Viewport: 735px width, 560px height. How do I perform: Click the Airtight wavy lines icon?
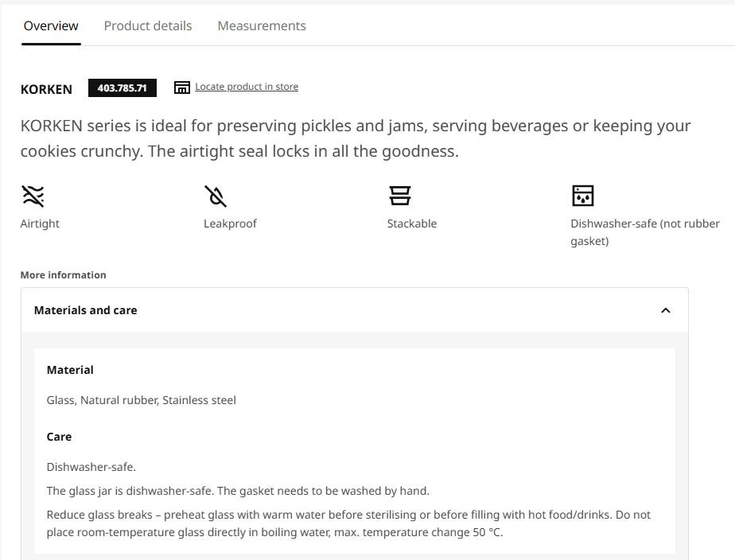coord(33,196)
